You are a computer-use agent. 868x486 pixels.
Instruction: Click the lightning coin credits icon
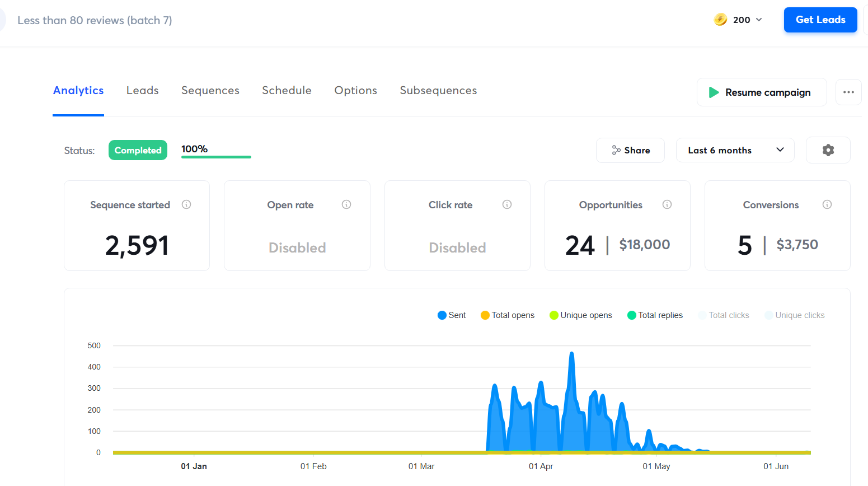(720, 20)
